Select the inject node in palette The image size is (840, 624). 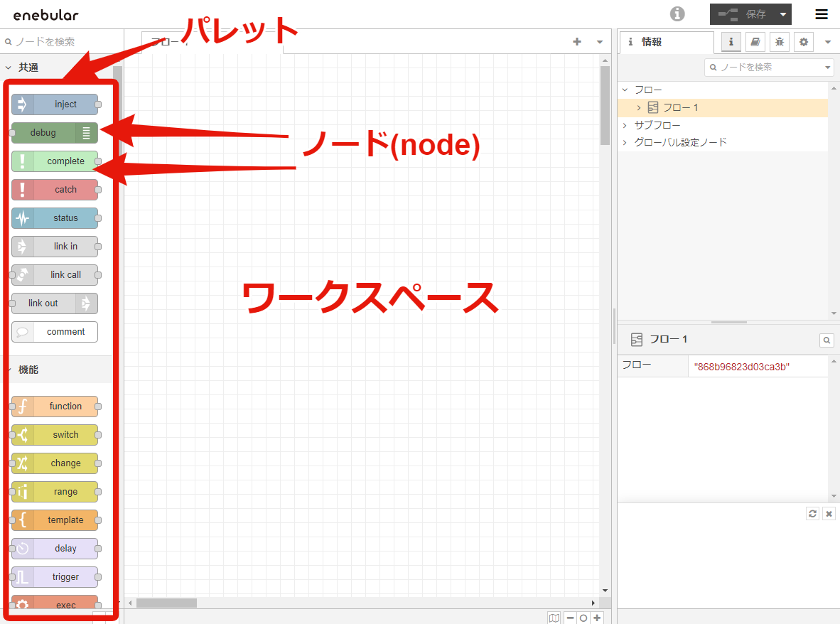point(55,104)
